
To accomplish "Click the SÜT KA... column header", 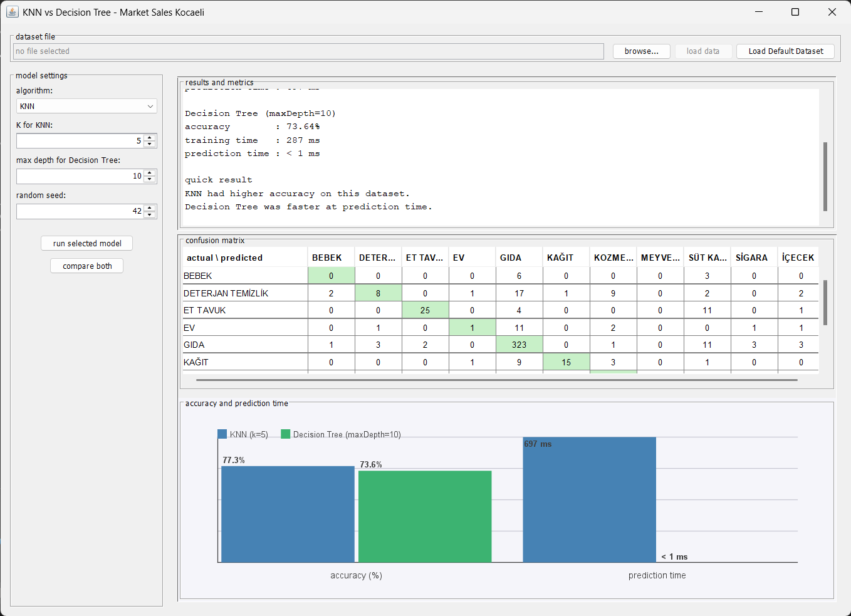I will point(707,258).
